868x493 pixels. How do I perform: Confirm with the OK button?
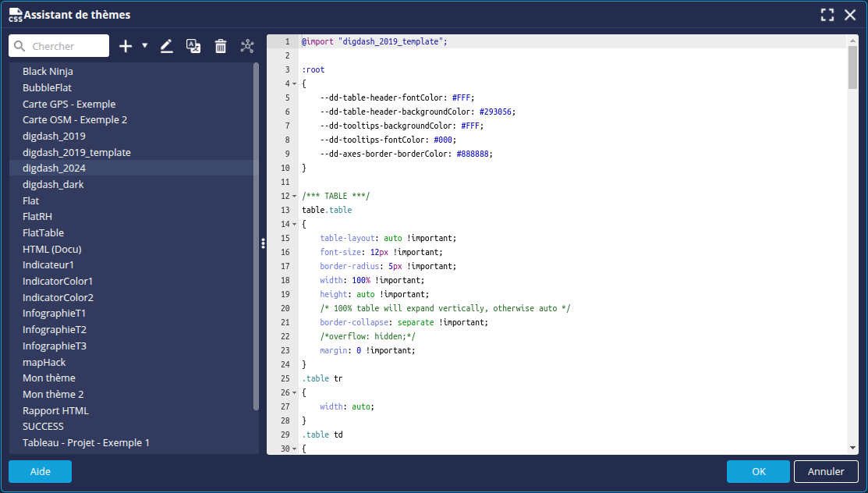tap(758, 471)
